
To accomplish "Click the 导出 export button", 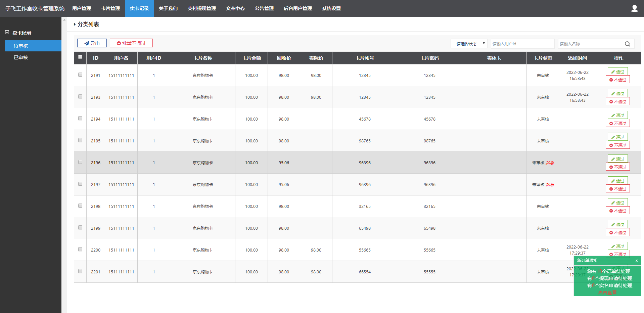I will [92, 43].
